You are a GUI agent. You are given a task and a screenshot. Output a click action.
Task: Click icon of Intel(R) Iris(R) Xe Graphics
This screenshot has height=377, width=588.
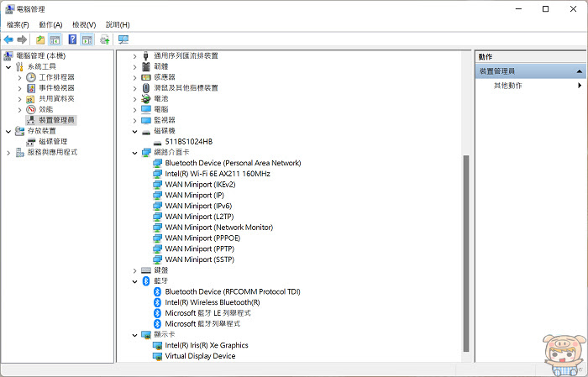158,345
